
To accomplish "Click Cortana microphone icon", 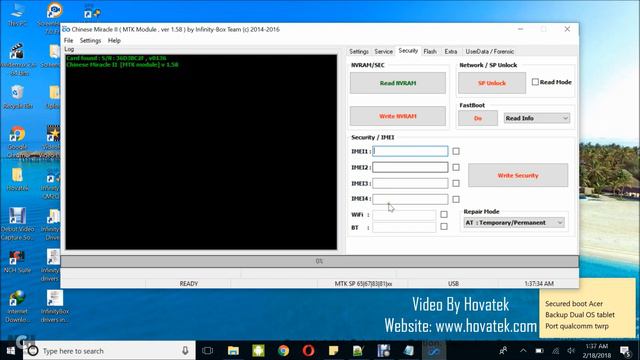I will pos(185,351).
